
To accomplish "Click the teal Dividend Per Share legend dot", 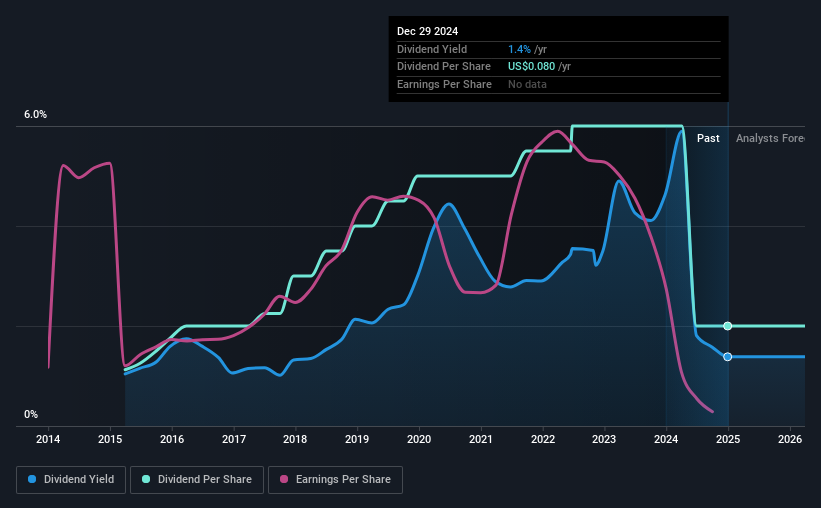I will (x=146, y=479).
